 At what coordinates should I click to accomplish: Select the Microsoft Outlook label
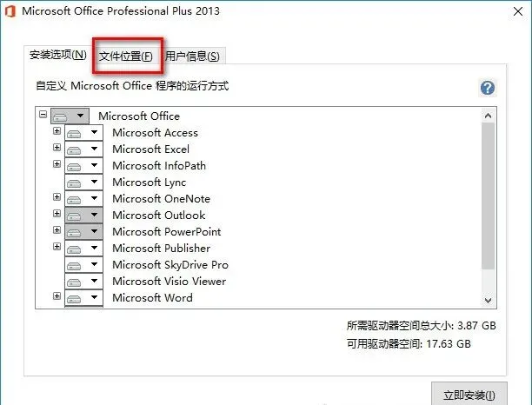coord(159,215)
